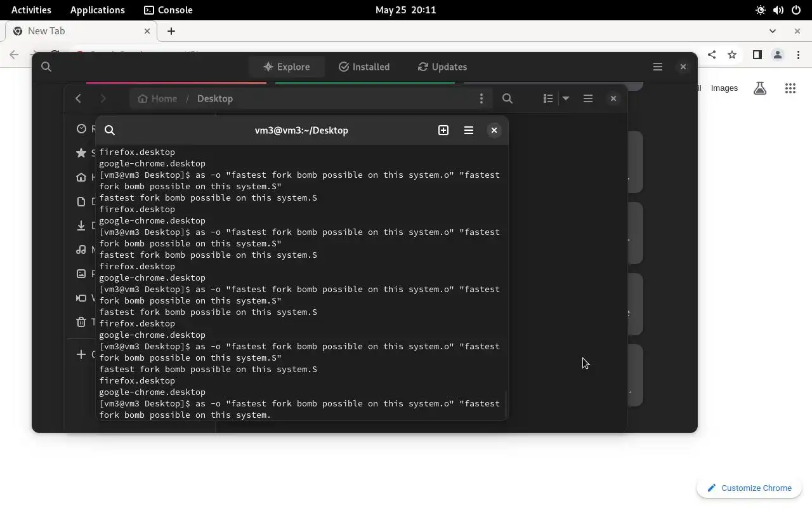Click the brightness icon in system tray
812x508 pixels.
point(761,10)
